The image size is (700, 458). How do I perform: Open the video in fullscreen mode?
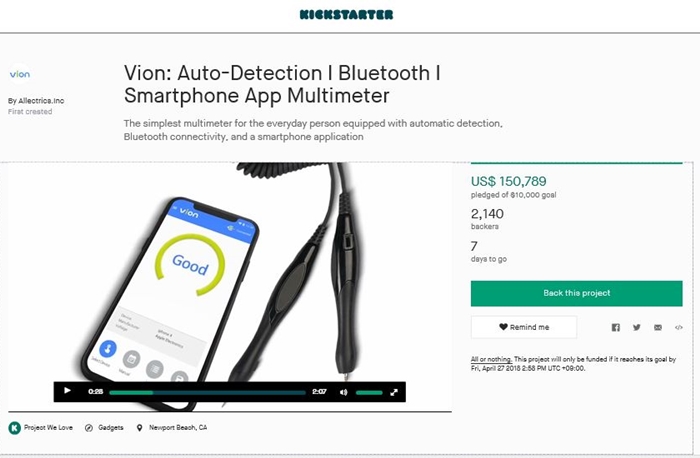click(x=394, y=392)
